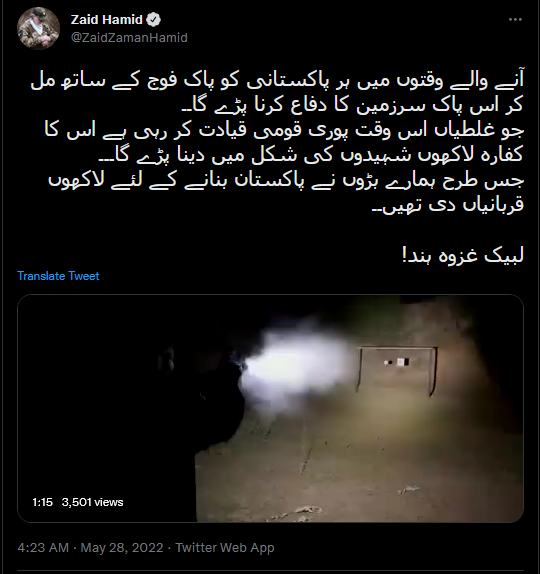This screenshot has height=574, width=540.
Task: Open the 4:23 AM timestamp link
Action: tap(43, 548)
